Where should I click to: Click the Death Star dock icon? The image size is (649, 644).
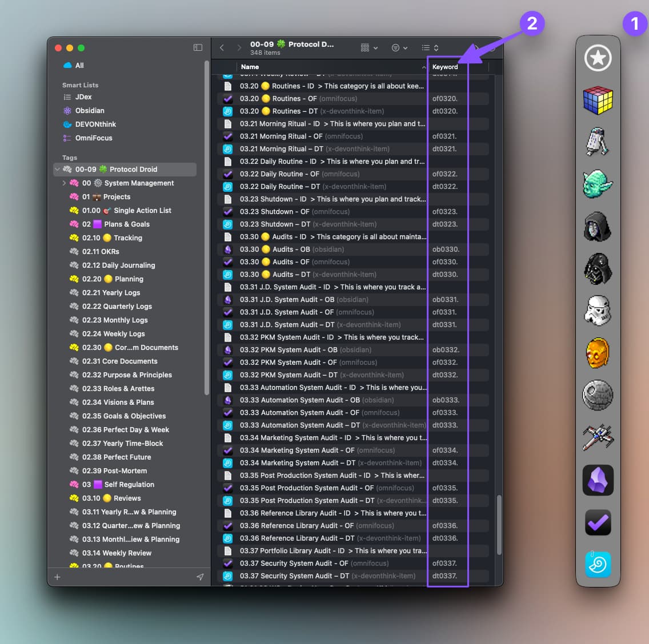598,395
